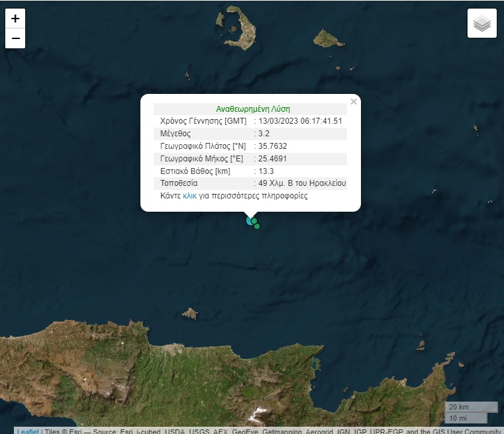Click the longitude value 25.4691
504x434 pixels.
273,159
